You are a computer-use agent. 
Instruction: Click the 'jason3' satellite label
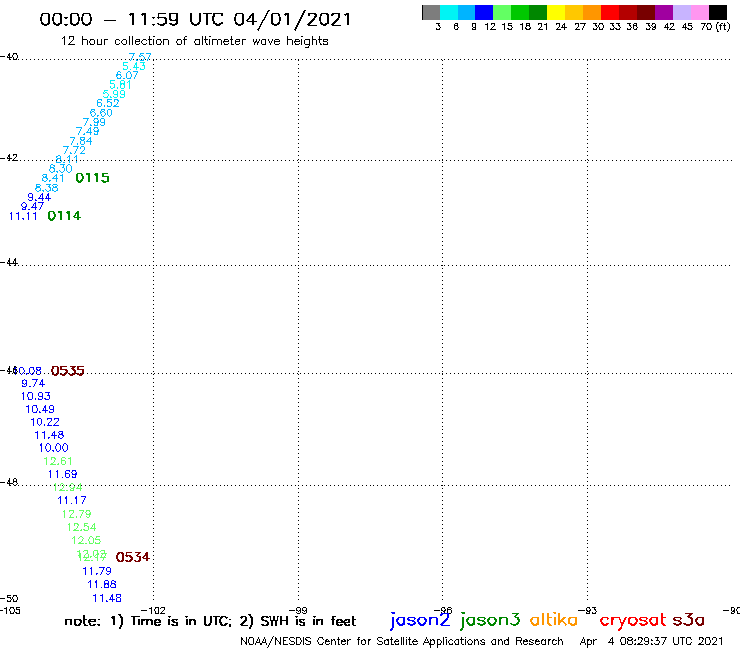click(490, 620)
